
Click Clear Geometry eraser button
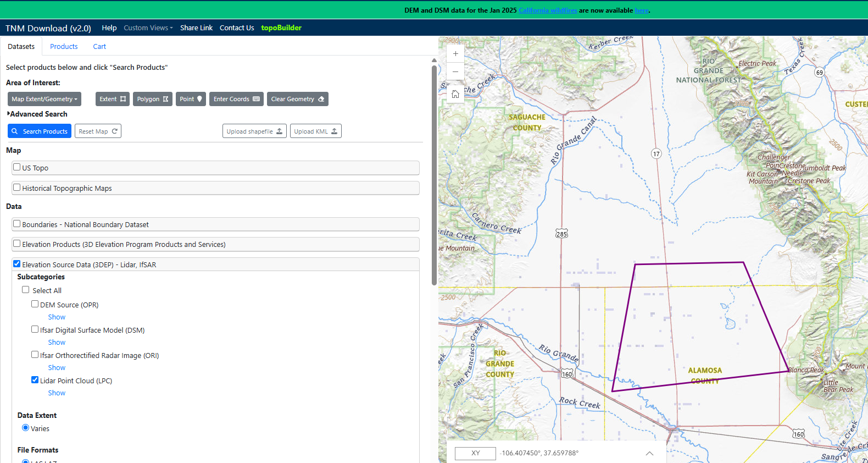[297, 99]
